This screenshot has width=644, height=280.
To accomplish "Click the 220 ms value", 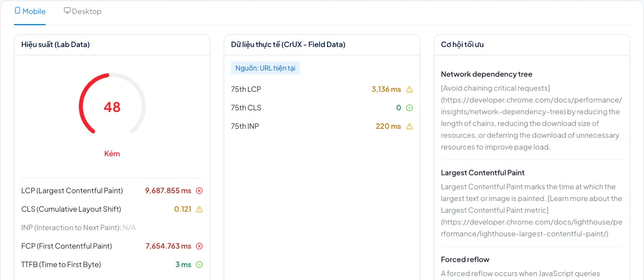I will [x=388, y=126].
